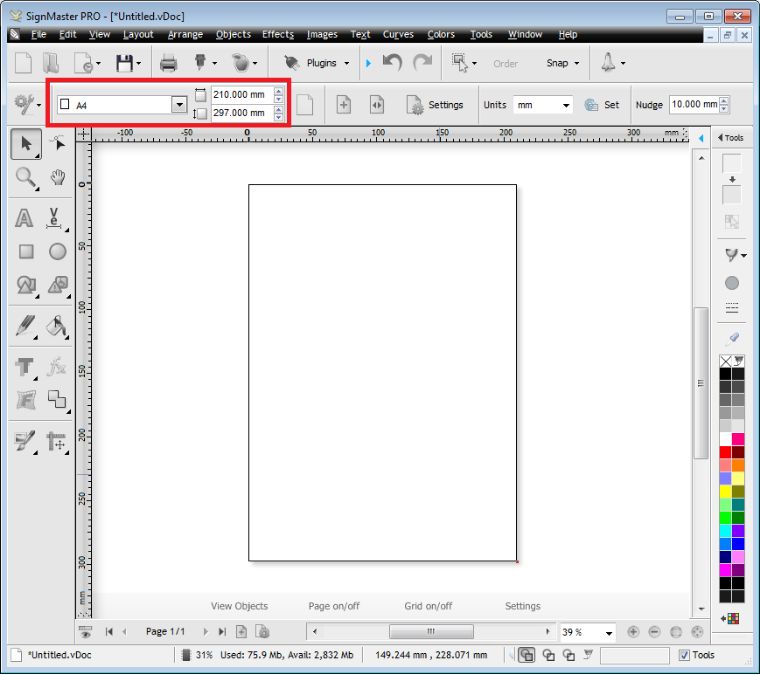Click the Print icon in toolbar
This screenshot has height=675, width=760.
(x=169, y=63)
